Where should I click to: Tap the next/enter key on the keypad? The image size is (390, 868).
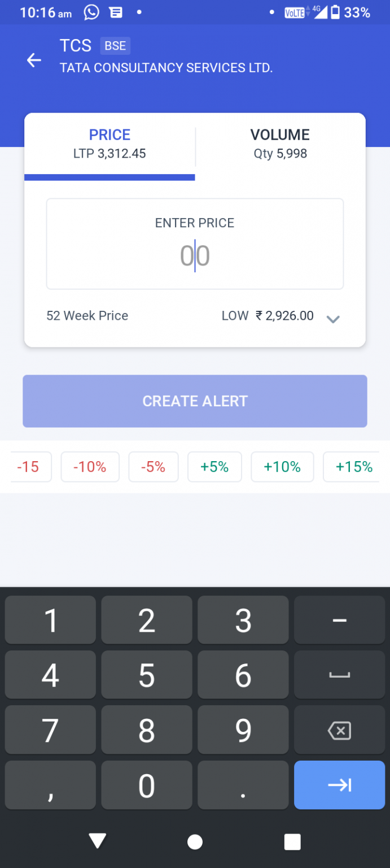pyautogui.click(x=339, y=785)
